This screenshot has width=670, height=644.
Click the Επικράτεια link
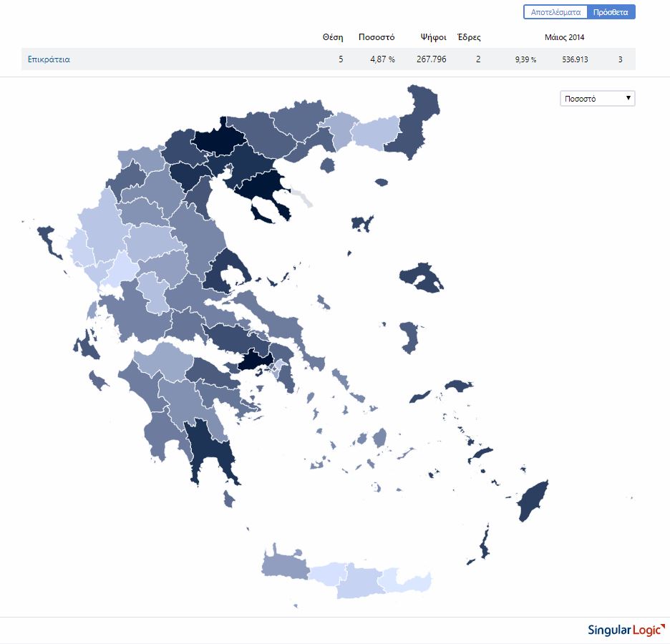[x=49, y=59]
